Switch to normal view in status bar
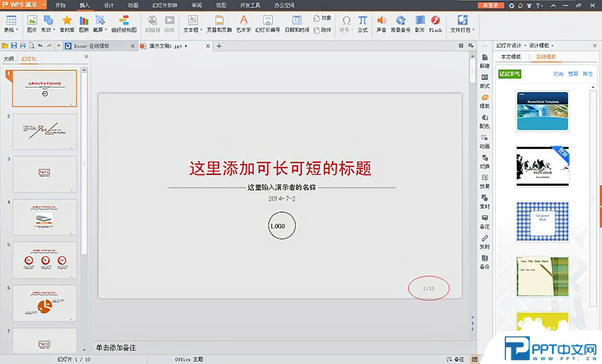The height and width of the screenshot is (364, 602). click(x=474, y=359)
